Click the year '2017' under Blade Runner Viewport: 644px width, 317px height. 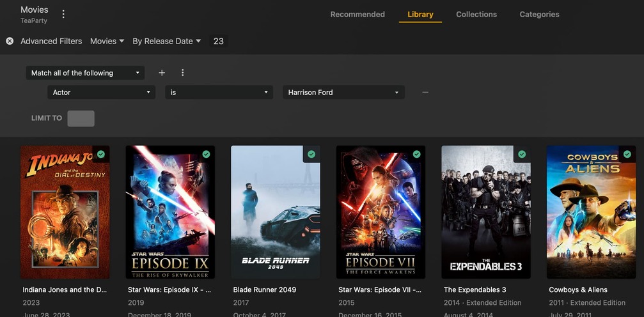point(241,303)
